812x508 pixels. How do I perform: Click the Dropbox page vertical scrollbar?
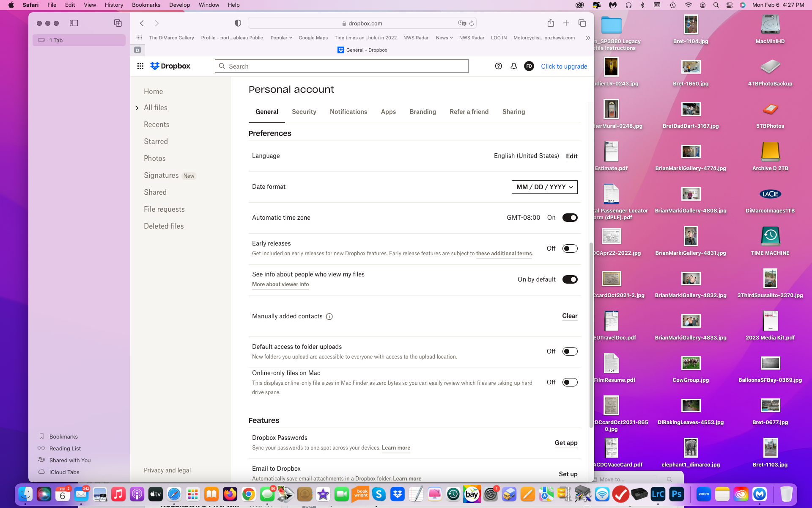(591, 335)
